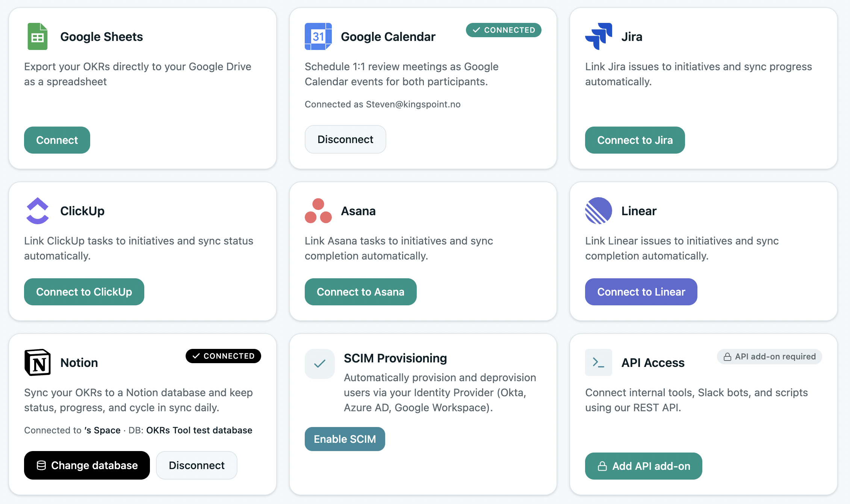Click 'Sync your OKRs to a Notion' description
This screenshot has width=850, height=504.
pos(138,400)
